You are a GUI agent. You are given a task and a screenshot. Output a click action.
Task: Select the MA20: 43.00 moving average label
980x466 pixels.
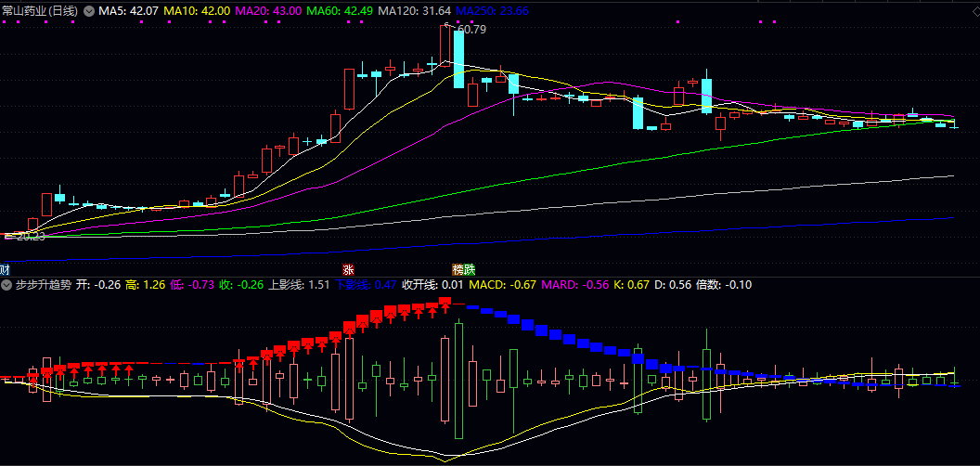(x=269, y=11)
